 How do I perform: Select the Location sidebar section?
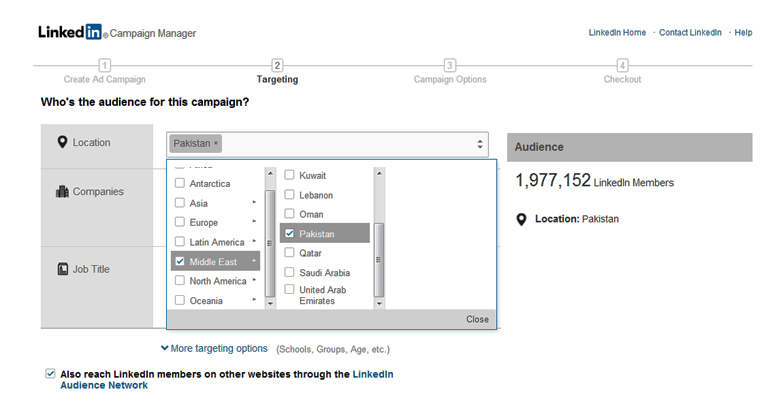[x=97, y=146]
